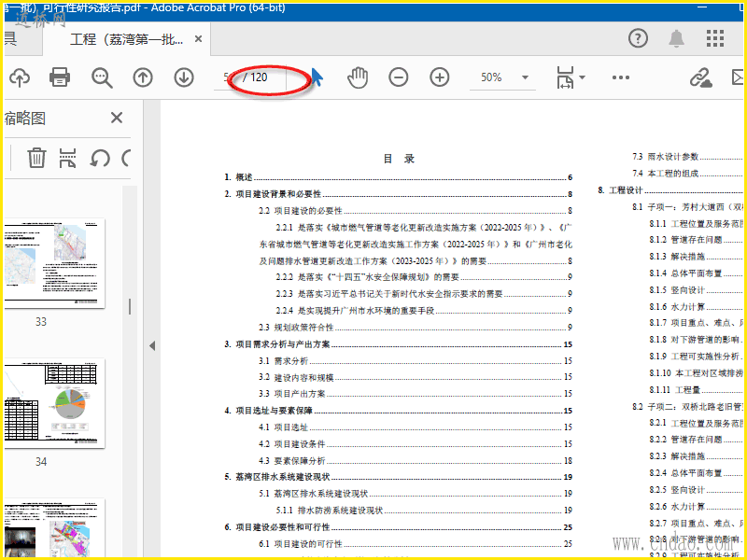Viewport: 747px width, 560px height.
Task: Print the document
Action: click(60, 77)
